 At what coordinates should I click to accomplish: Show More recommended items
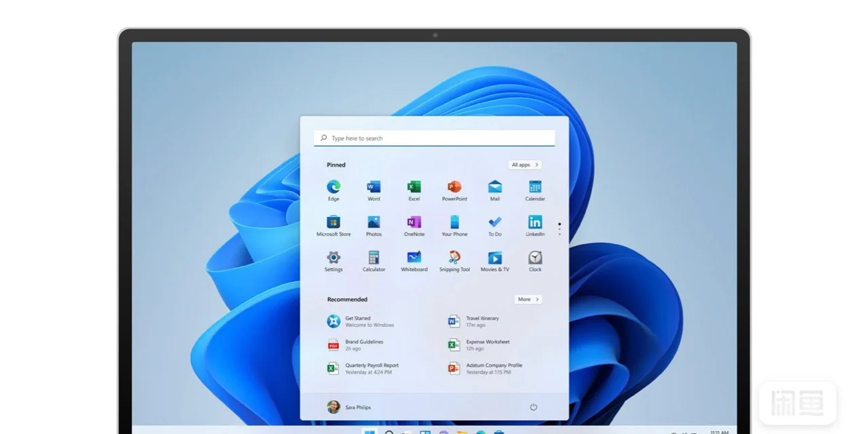click(527, 299)
